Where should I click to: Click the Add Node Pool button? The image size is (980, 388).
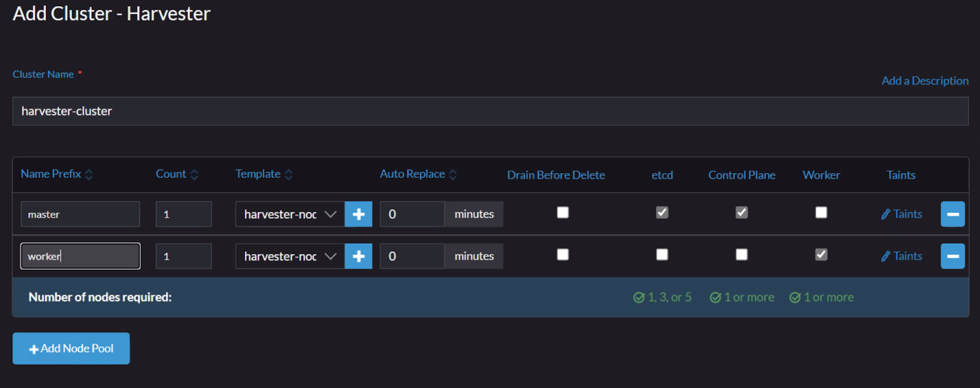pyautogui.click(x=71, y=348)
